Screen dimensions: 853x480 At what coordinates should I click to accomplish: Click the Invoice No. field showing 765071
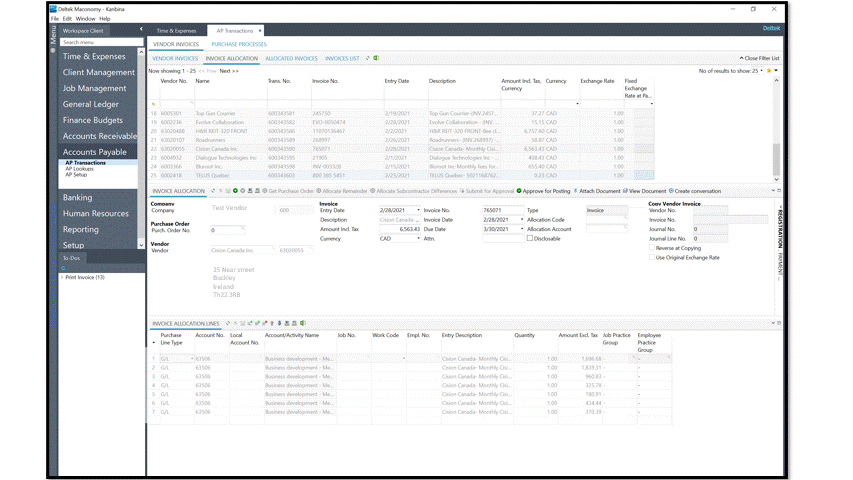pyautogui.click(x=502, y=210)
